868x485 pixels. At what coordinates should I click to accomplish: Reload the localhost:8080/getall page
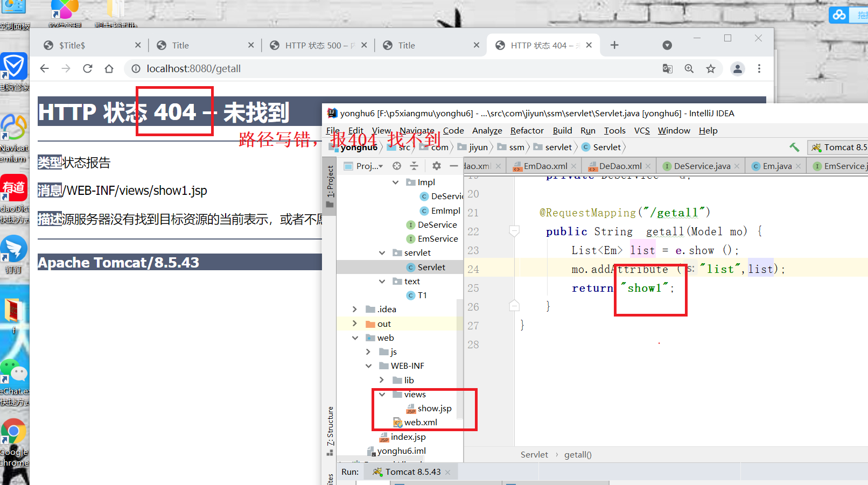click(87, 68)
